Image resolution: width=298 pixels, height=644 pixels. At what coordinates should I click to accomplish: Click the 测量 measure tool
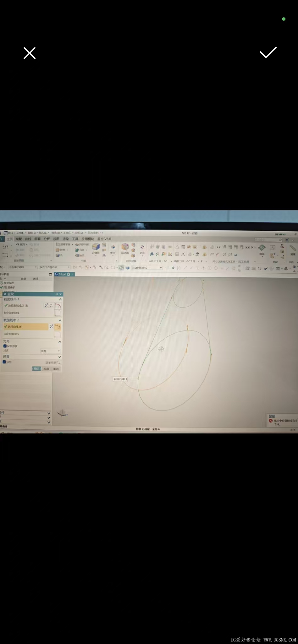[293, 250]
